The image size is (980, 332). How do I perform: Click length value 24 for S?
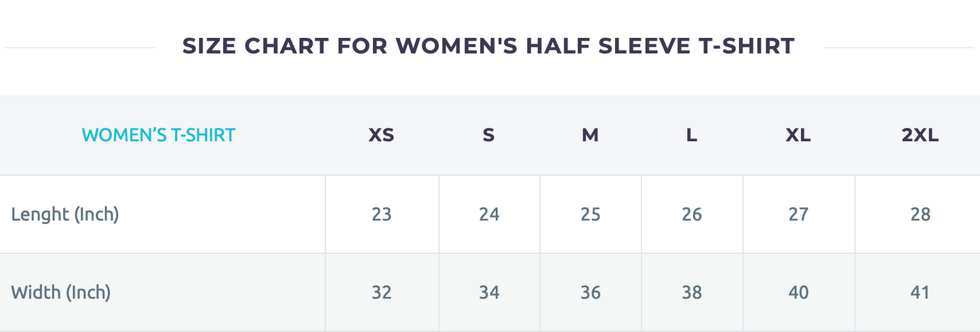[489, 215]
